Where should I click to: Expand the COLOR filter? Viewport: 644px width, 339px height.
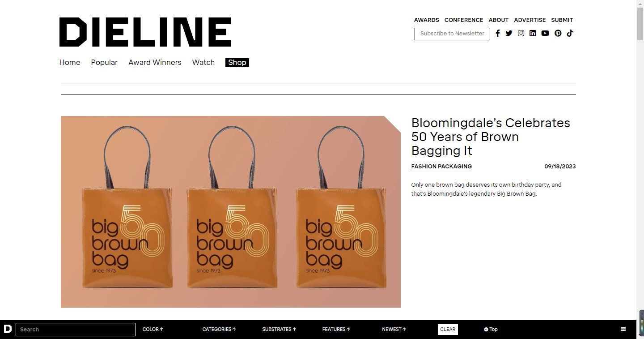tap(153, 329)
